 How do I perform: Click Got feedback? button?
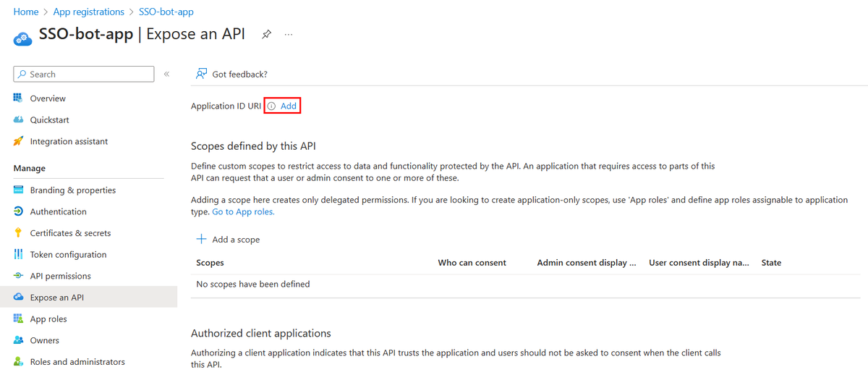pyautogui.click(x=231, y=74)
